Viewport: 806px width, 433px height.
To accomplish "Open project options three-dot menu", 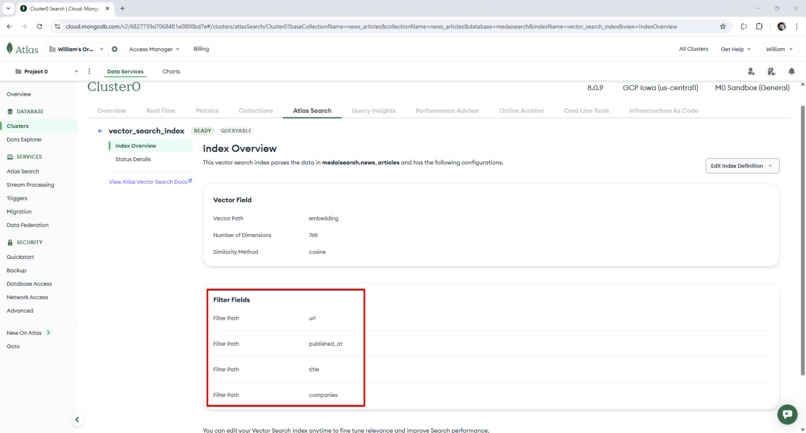I will (89, 71).
